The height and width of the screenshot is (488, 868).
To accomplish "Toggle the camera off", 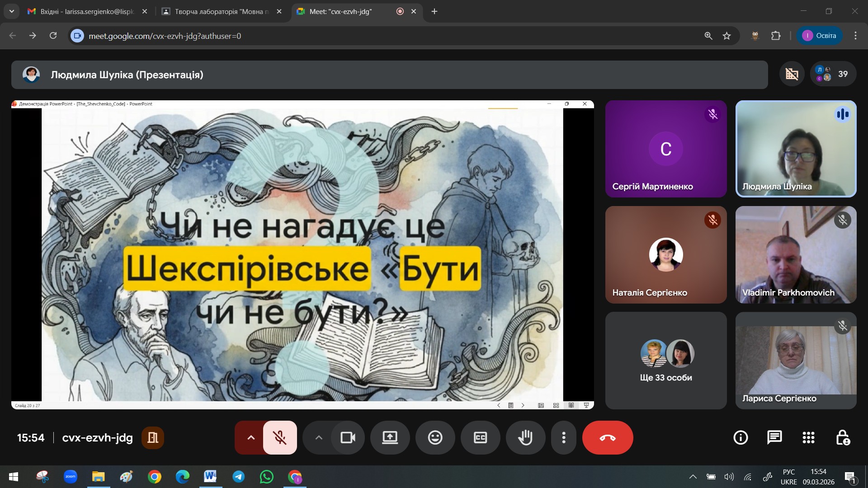I will [348, 437].
